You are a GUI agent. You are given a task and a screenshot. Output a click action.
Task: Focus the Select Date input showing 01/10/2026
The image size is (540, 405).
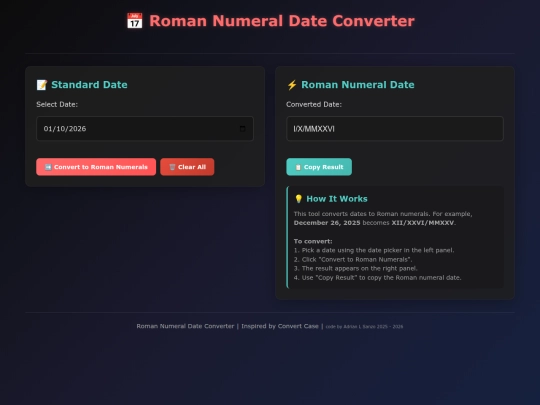click(x=145, y=129)
